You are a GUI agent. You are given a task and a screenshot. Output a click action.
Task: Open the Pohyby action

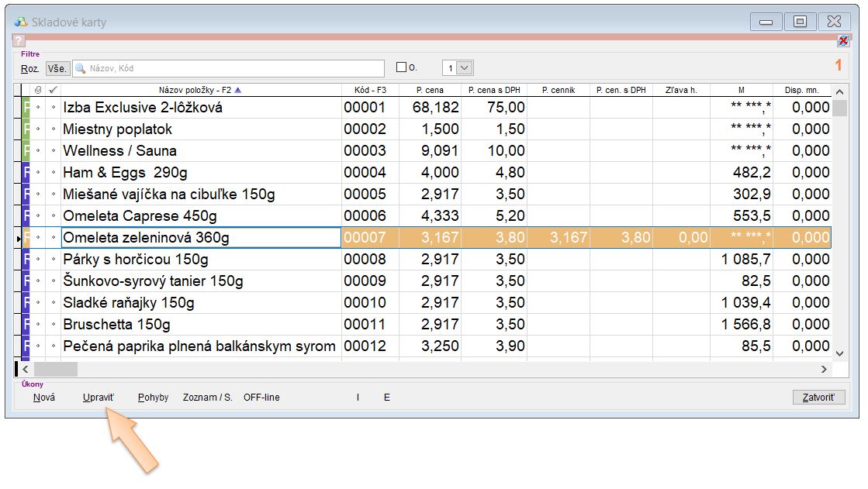[153, 398]
